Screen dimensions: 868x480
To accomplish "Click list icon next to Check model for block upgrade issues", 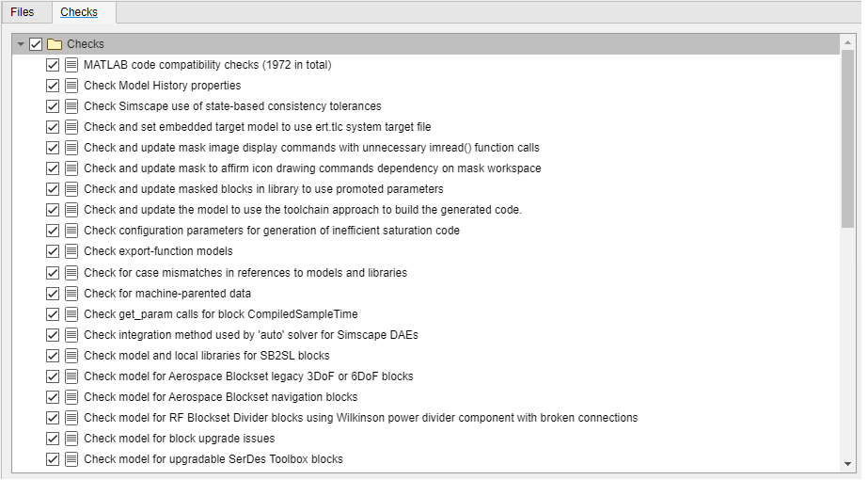I will [x=71, y=438].
